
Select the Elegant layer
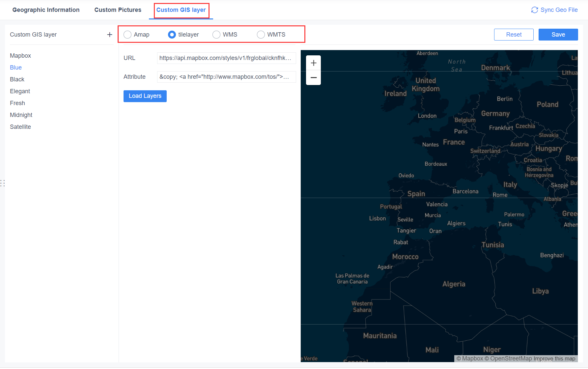point(20,91)
